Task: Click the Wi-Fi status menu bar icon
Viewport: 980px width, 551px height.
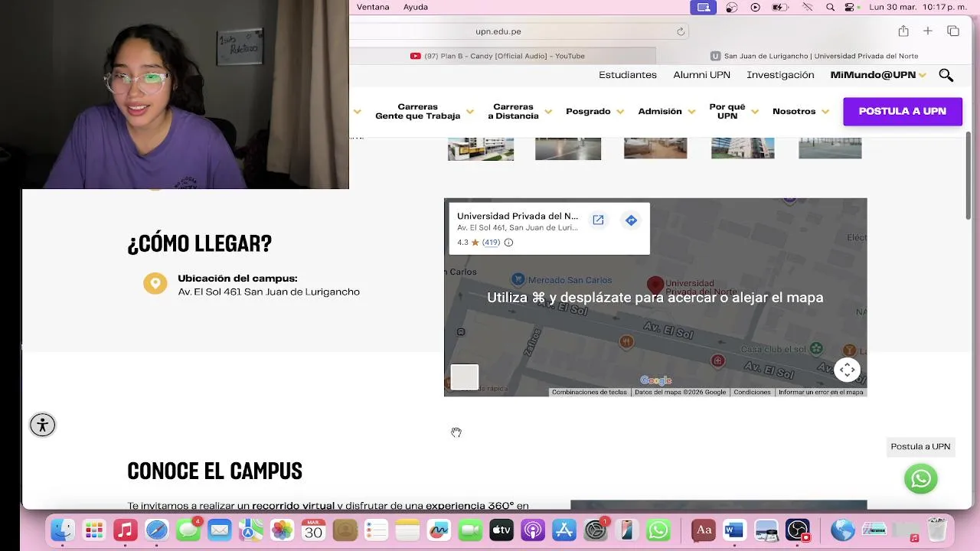Action: [x=807, y=7]
